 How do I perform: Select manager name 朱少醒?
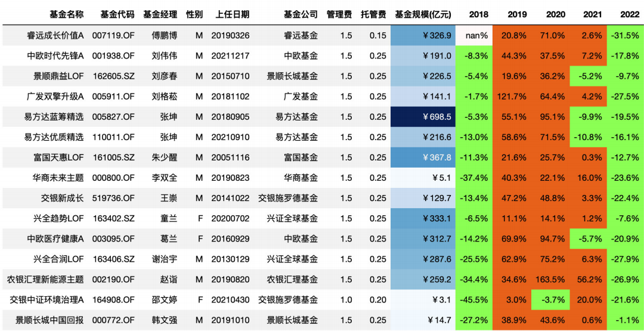165,157
